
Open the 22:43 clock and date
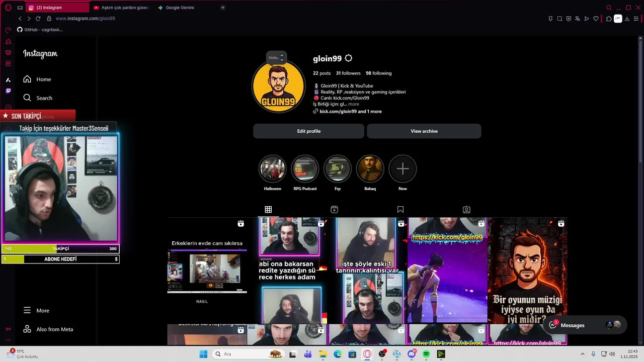[630, 354]
